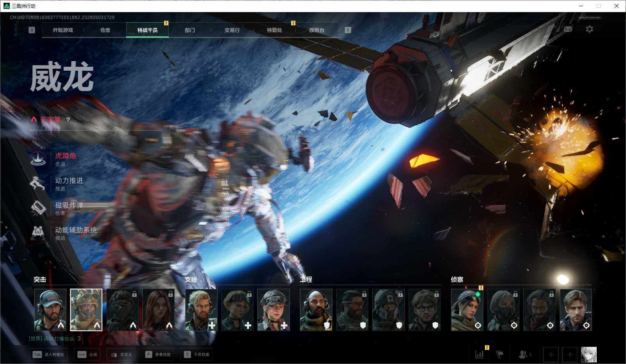The height and width of the screenshot is (364, 626).
Task: Open the 自定义 customize button
Action: pyautogui.click(x=122, y=355)
